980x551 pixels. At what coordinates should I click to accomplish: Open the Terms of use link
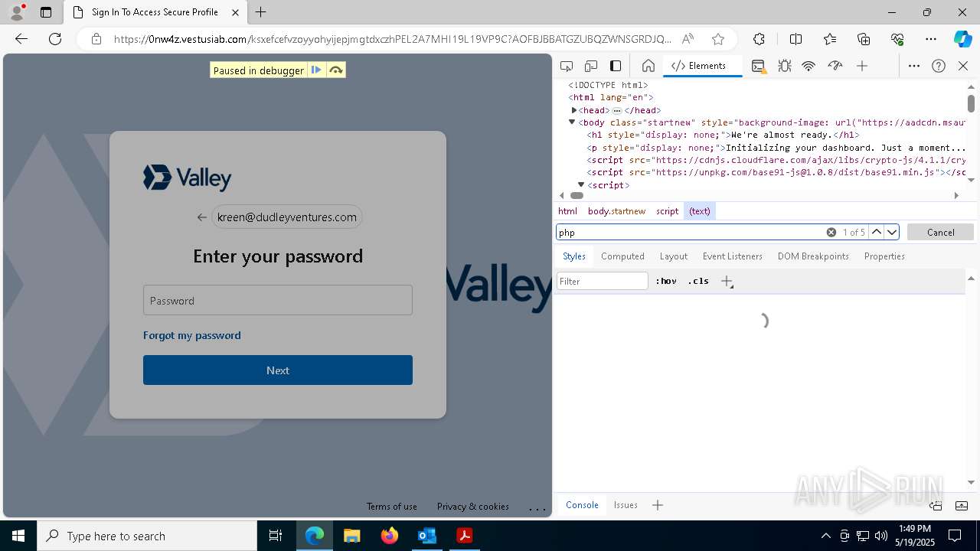[392, 507]
